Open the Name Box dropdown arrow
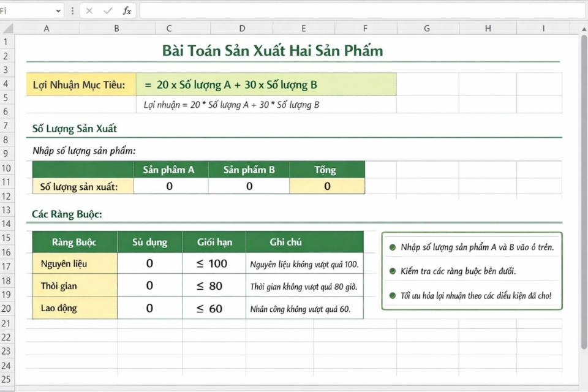Viewport: 588px width, 392px height. coord(59,10)
